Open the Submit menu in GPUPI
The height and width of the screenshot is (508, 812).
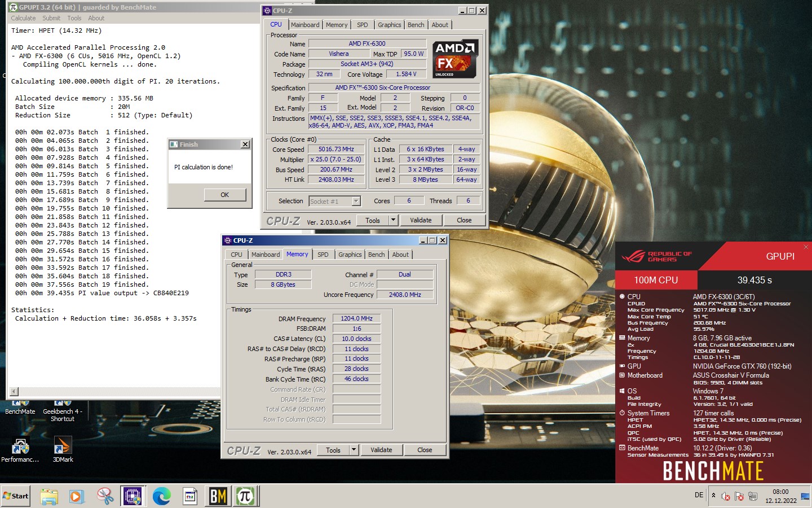coord(51,18)
